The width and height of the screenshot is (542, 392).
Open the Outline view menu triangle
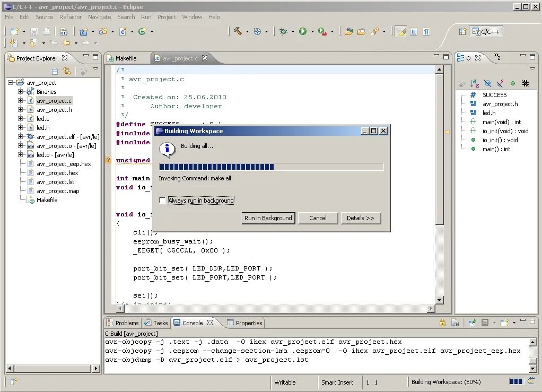tap(532, 68)
